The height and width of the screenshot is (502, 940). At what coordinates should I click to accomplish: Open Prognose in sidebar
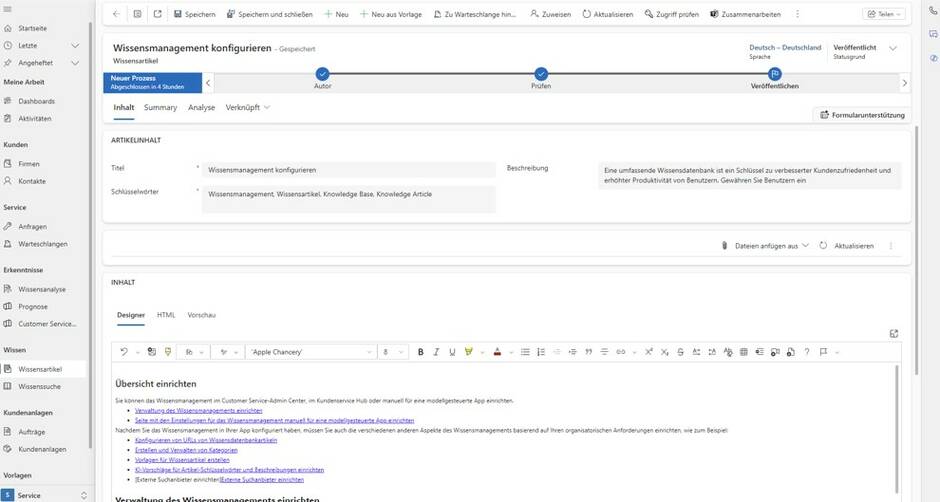(32, 306)
